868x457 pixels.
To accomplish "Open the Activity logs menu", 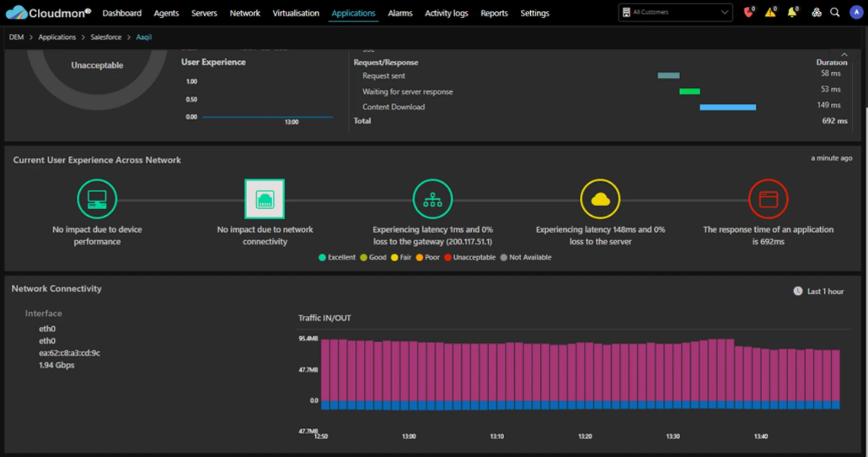I will coord(446,13).
